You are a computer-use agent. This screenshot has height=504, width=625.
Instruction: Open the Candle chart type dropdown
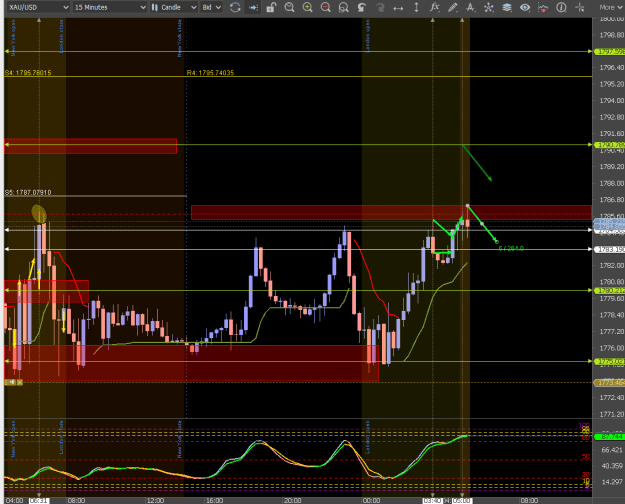pos(174,7)
